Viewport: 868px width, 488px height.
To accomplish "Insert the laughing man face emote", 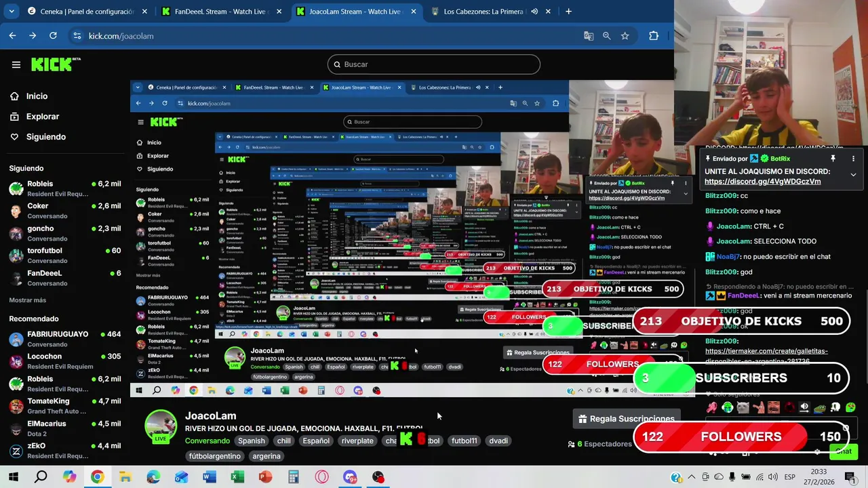I will 774,407.
